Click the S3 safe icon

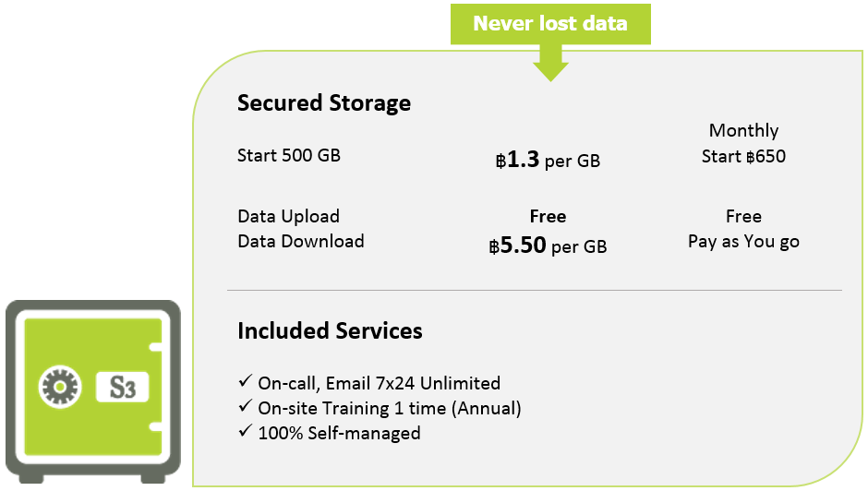[x=93, y=391]
